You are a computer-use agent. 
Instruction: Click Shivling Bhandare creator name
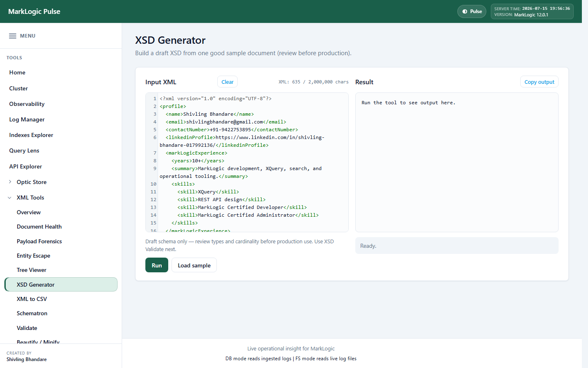tap(27, 359)
